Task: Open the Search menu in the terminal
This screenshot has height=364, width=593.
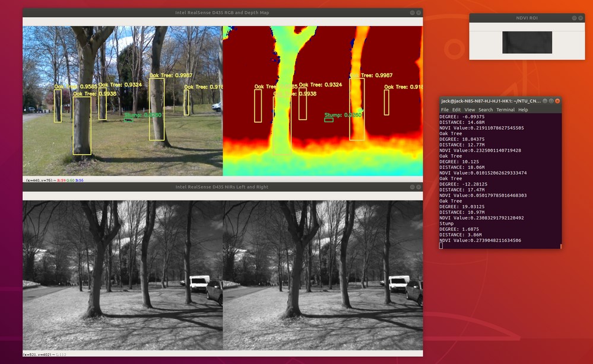Action: click(486, 110)
